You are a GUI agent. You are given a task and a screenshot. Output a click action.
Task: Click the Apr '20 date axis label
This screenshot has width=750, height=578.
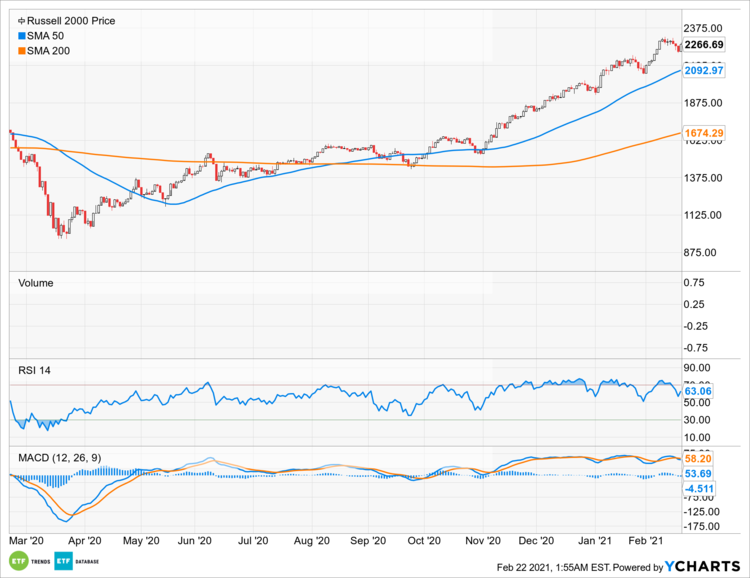pos(86,540)
